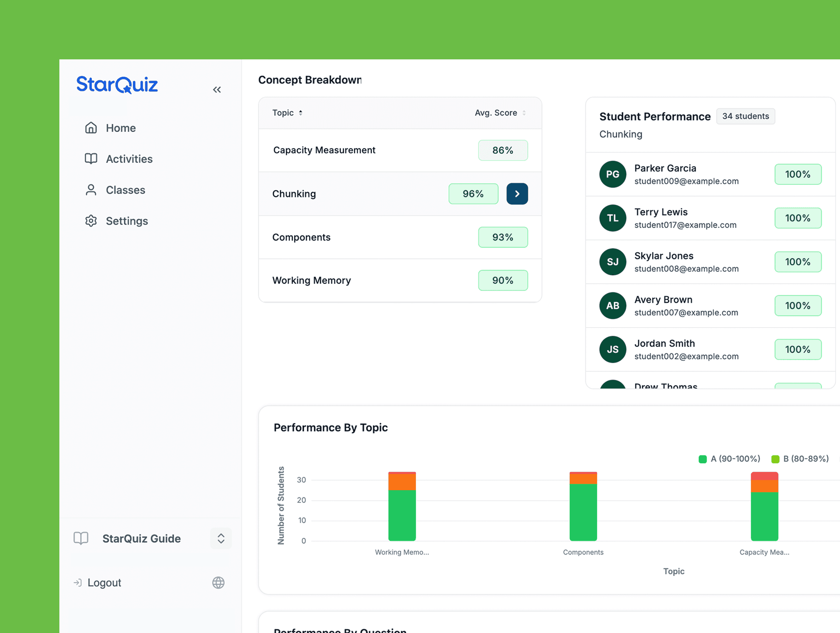
Task: Click the Settings gear icon
Action: point(91,221)
